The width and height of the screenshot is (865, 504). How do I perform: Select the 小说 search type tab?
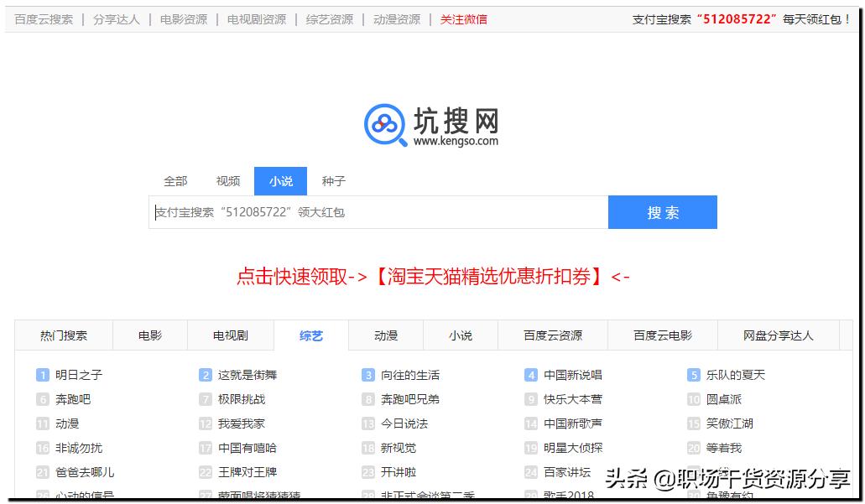pyautogui.click(x=279, y=181)
